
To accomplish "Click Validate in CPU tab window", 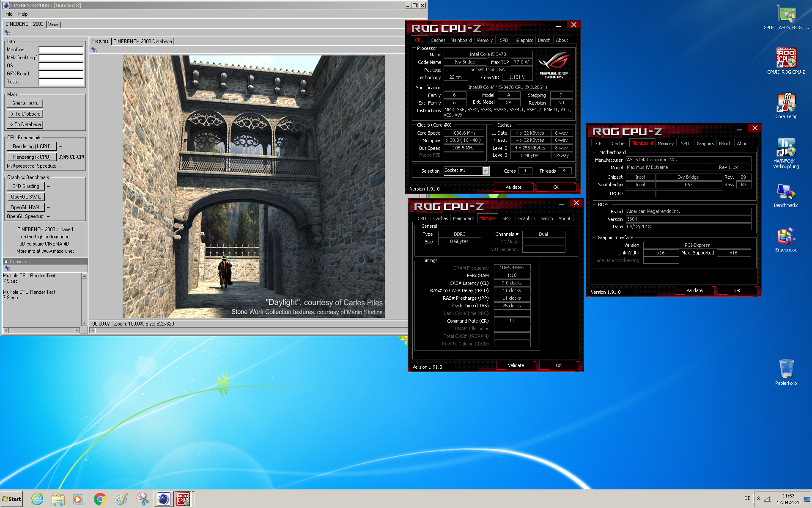I will [x=513, y=187].
